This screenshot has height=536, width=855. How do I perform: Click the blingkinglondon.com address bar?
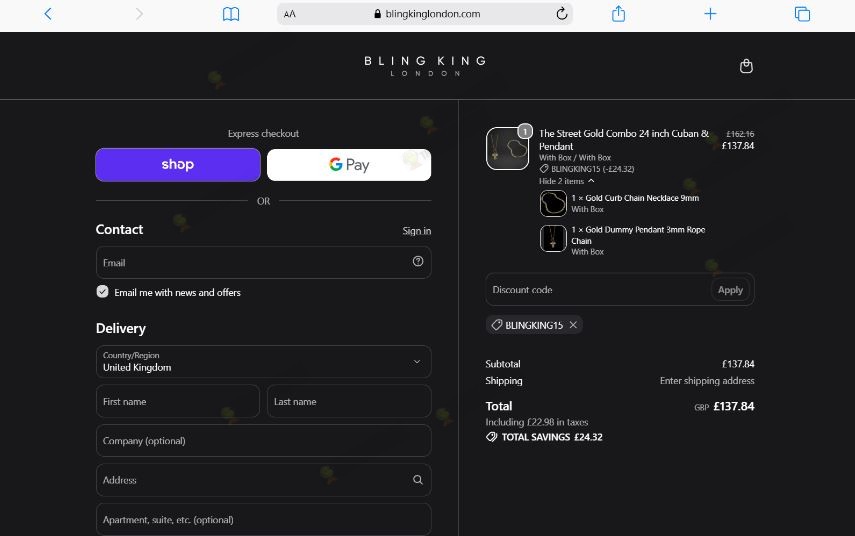(x=425, y=14)
